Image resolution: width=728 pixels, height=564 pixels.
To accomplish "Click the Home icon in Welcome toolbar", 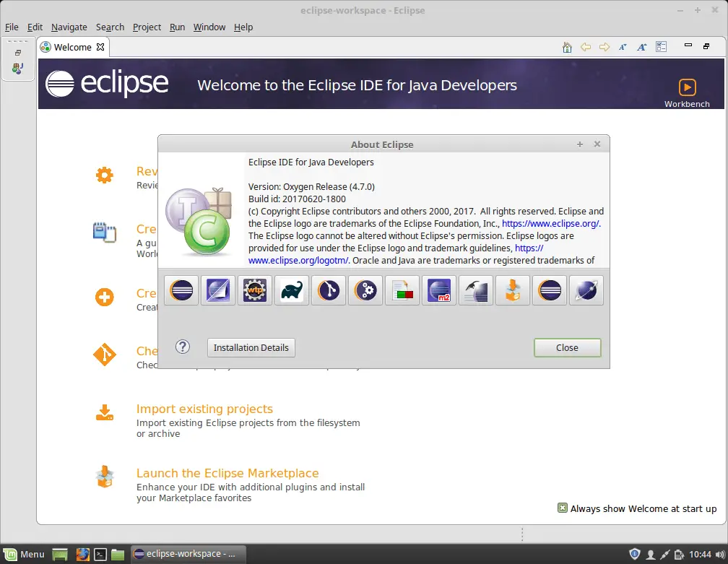I will coord(567,47).
